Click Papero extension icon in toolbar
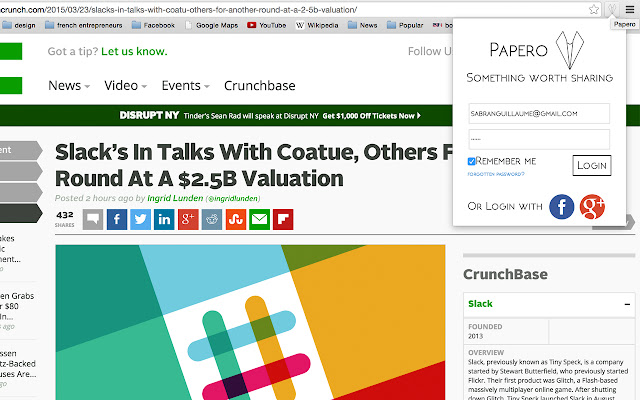Screen dimensions: 640x400 point(612,9)
